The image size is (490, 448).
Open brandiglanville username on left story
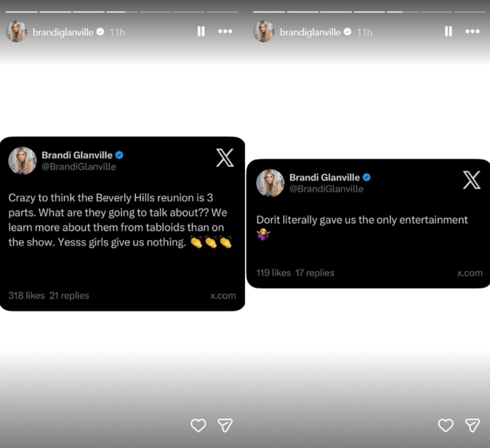click(x=63, y=32)
